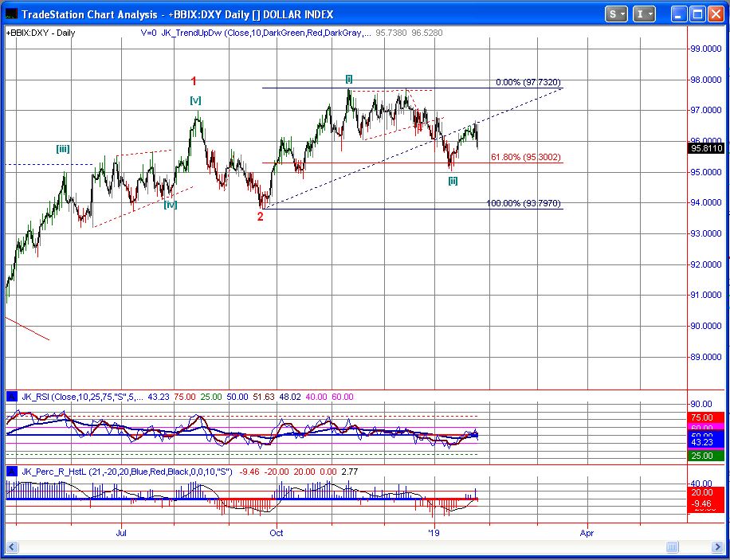Click the '0.00% (97.7320)' Fibonacci label

528,82
